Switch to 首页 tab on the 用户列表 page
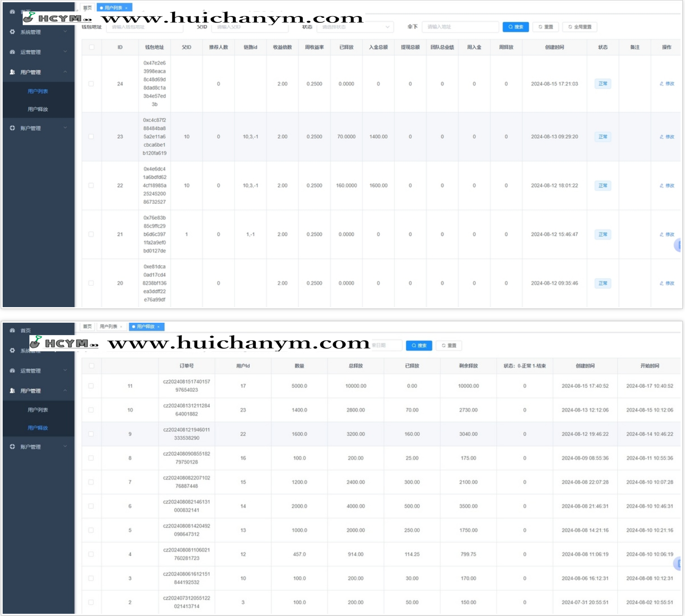The image size is (685, 616). click(87, 8)
